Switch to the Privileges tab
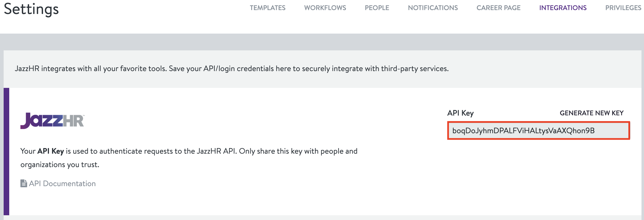This screenshot has height=220, width=644. (623, 8)
